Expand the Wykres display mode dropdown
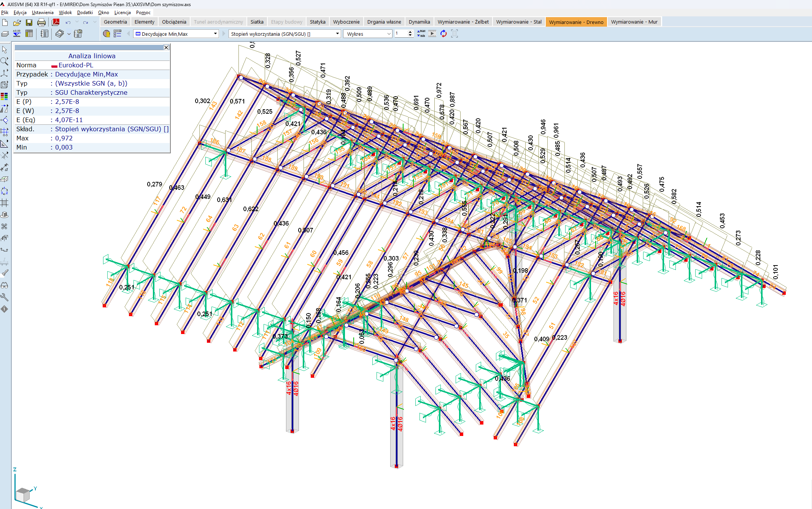 389,34
